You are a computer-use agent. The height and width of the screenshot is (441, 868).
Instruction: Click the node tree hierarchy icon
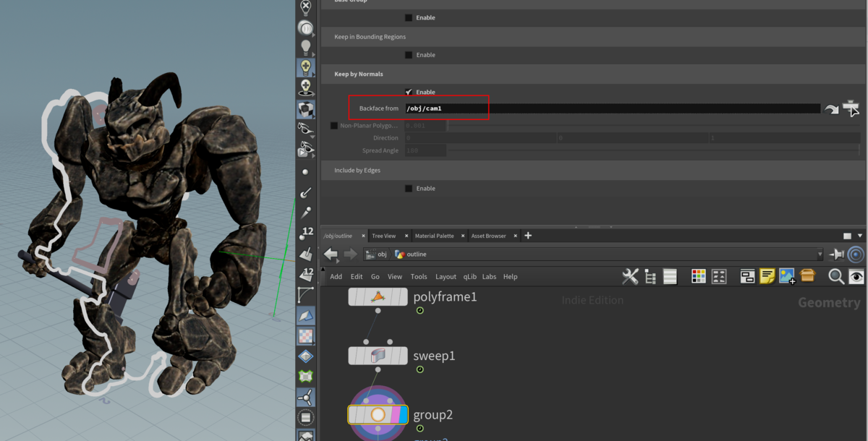coord(650,276)
